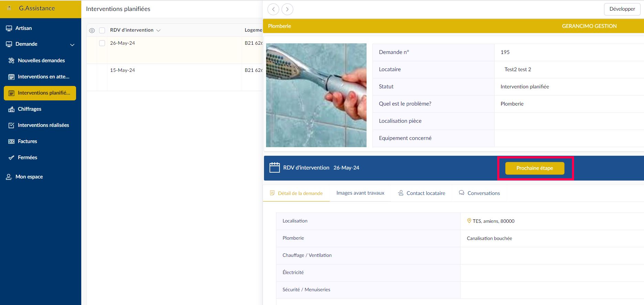644x305 pixels.
Task: Click the Factures money icon
Action: click(11, 141)
